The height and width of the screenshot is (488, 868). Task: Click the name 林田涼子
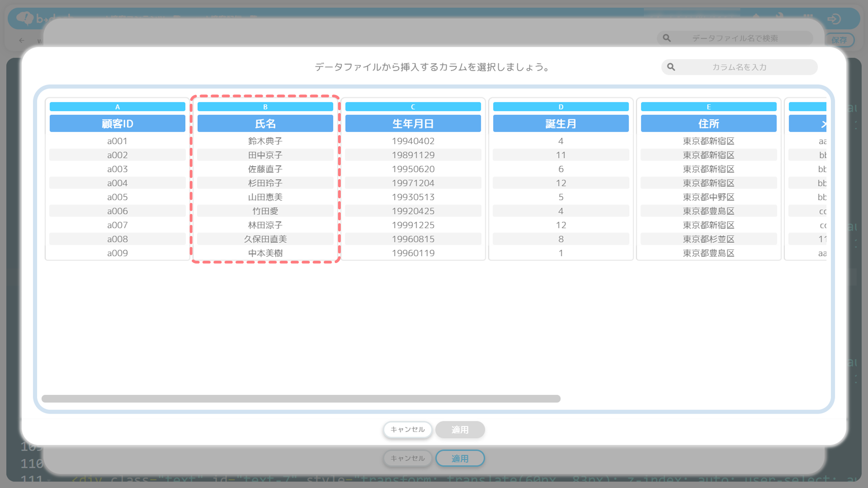tap(265, 225)
